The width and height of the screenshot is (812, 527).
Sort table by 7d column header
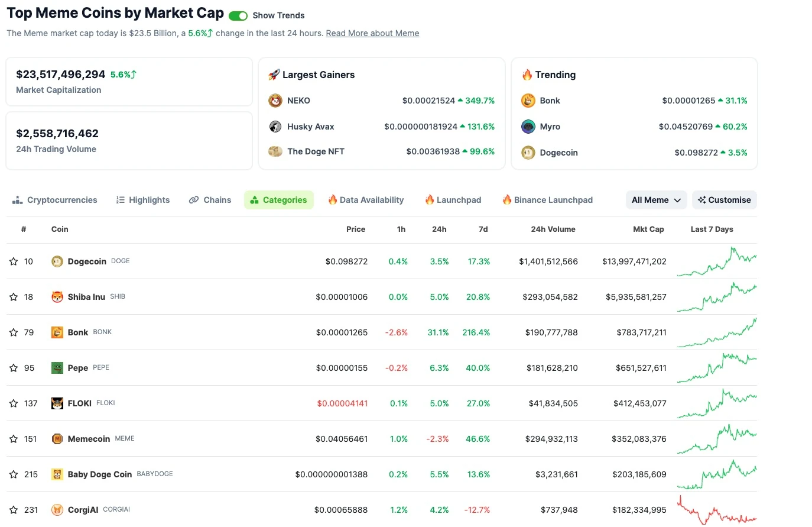483,229
